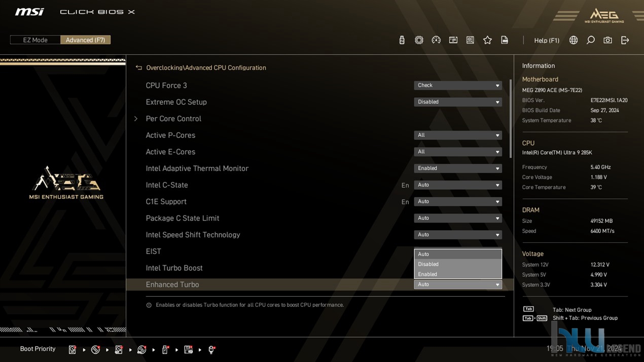Switch to EZ Mode

(x=35, y=40)
